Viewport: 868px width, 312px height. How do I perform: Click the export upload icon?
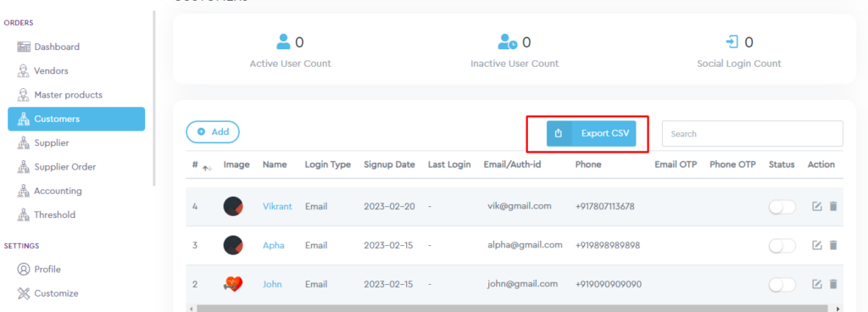point(559,133)
